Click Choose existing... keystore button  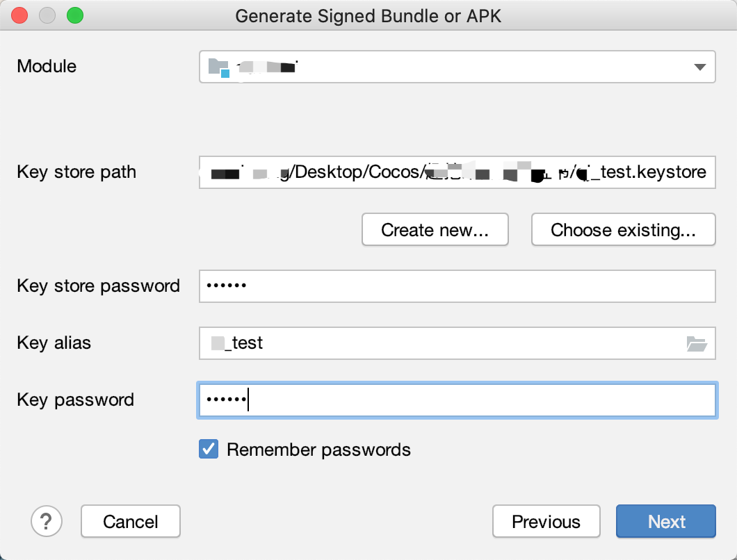(623, 230)
